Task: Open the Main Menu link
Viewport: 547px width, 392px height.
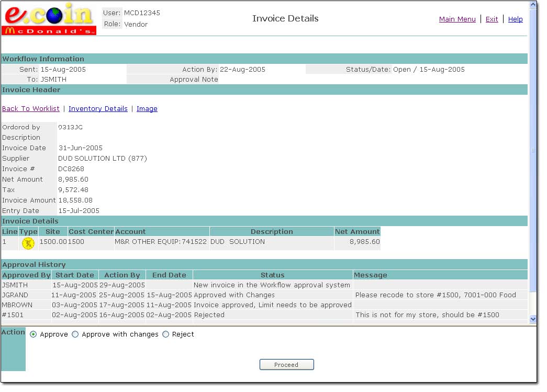Action: click(457, 19)
